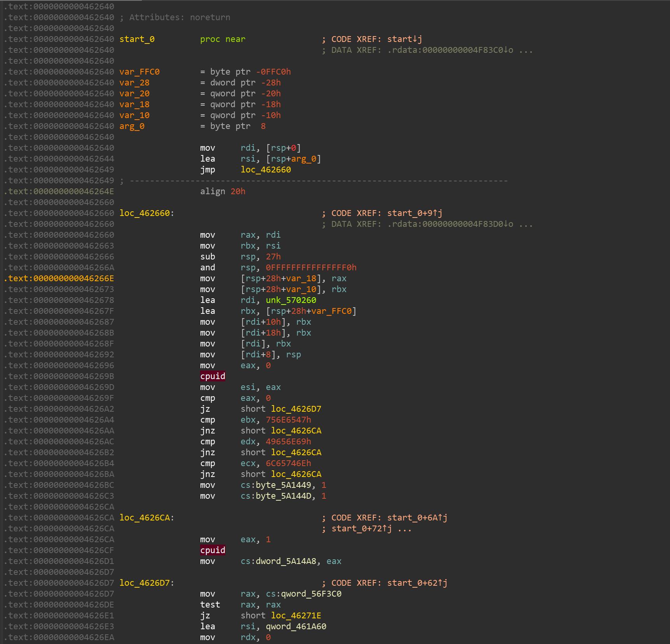Click the 'Attributes: noreturn' comment
Screen dimensions: 670x644
coord(180,17)
